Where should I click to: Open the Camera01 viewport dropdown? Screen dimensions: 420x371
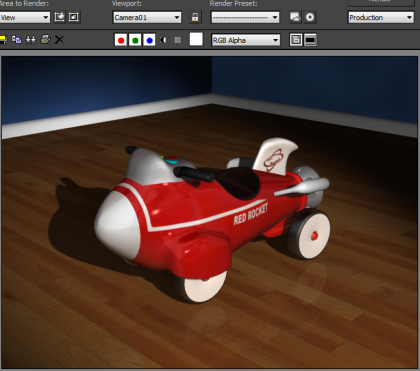tap(147, 17)
